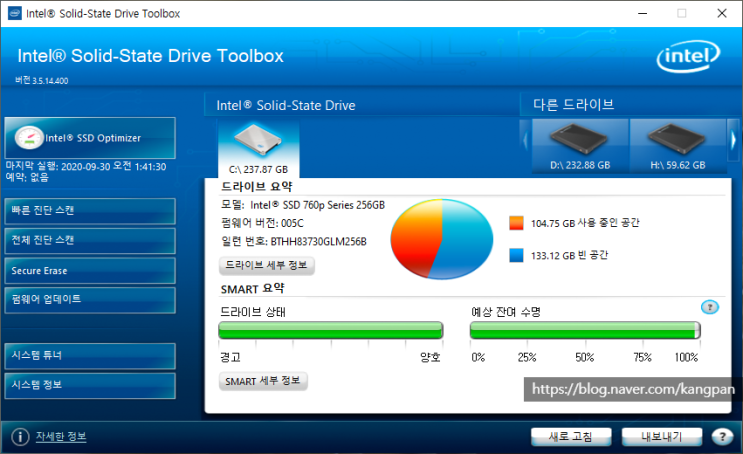Open 시스템 정보
This screenshot has width=743, height=454.
pos(90,385)
